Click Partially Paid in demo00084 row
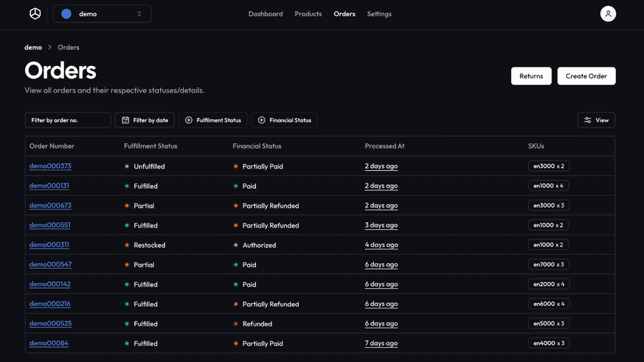This screenshot has width=644, height=362. pyautogui.click(x=263, y=343)
